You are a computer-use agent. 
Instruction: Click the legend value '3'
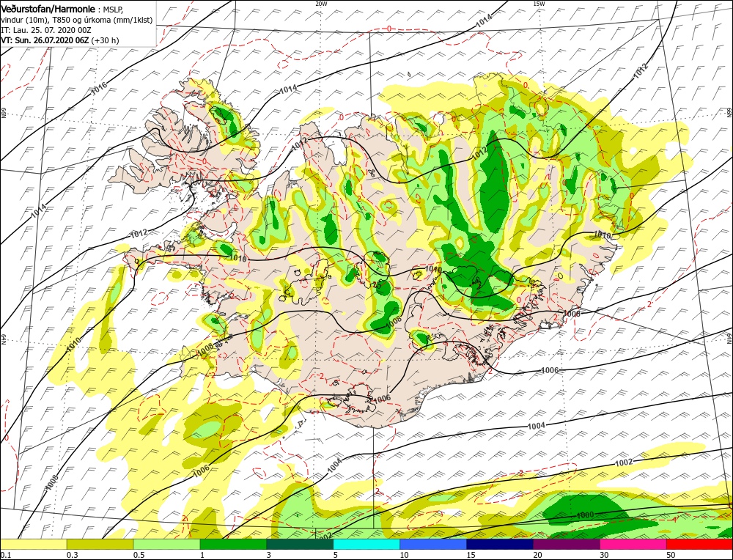point(269,555)
